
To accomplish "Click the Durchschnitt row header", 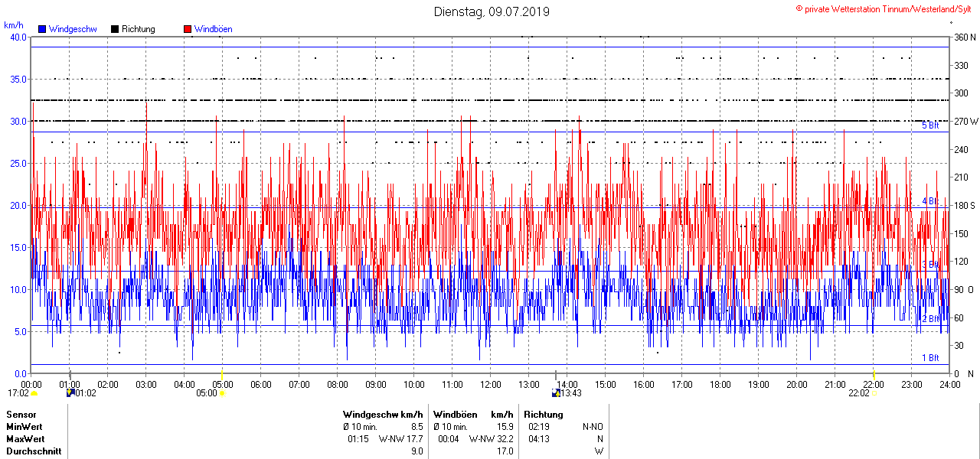I will pos(33,451).
